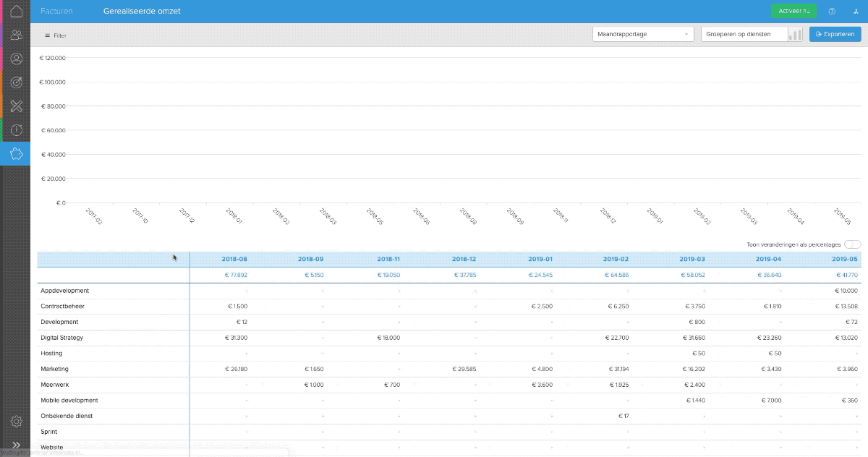The height and width of the screenshot is (457, 868).
Task: Click the € 41.770 total for 2019-05
Action: click(846, 275)
